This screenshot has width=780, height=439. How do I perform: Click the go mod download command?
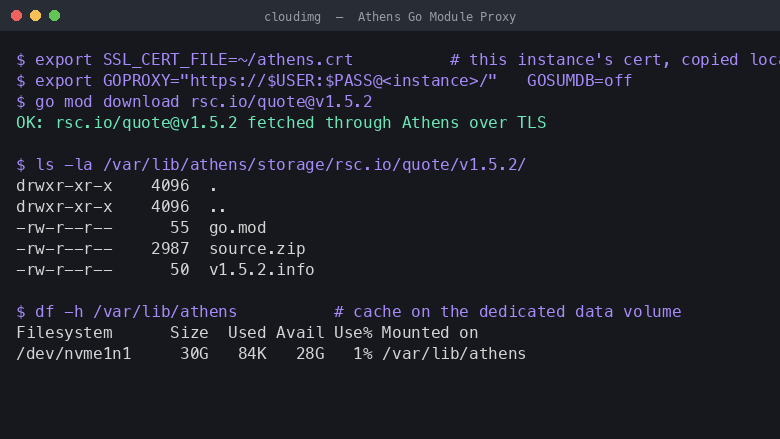pyautogui.click(x=194, y=101)
